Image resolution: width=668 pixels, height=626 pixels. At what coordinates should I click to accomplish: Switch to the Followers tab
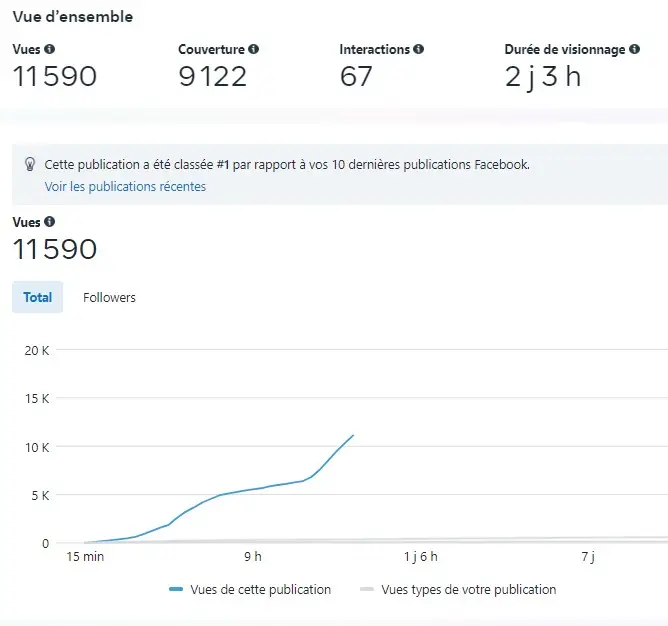pyautogui.click(x=109, y=297)
